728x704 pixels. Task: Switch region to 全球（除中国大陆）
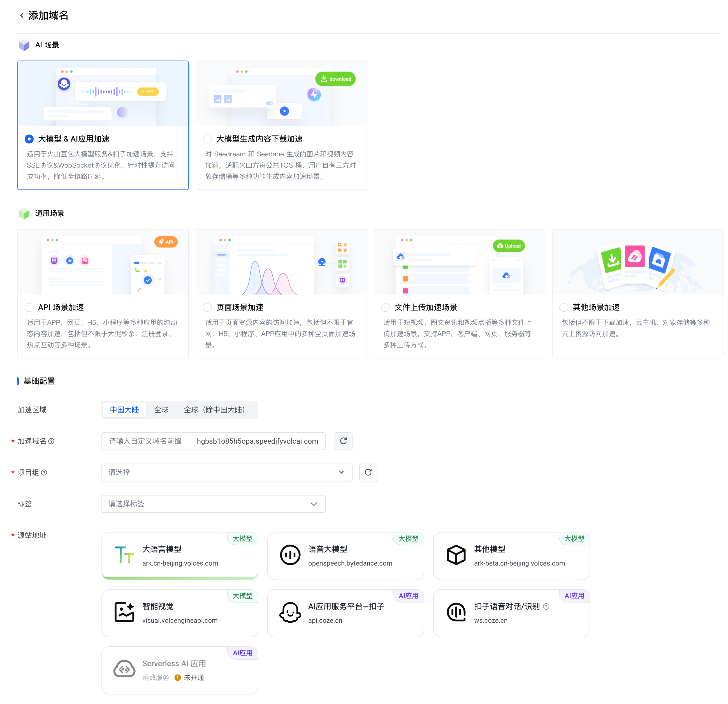[x=214, y=410]
